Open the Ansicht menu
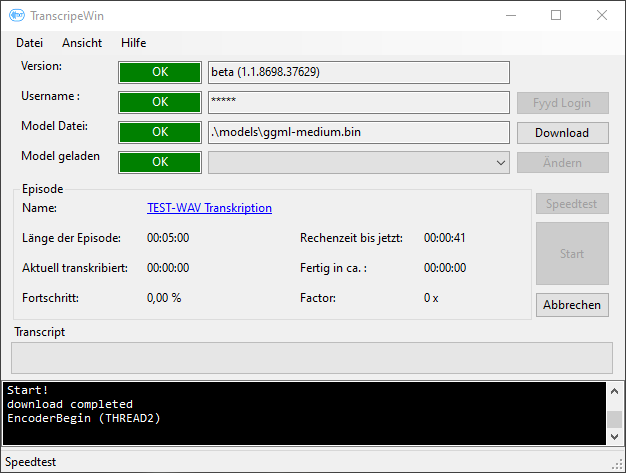Viewport: 626px width, 473px height. point(82,43)
